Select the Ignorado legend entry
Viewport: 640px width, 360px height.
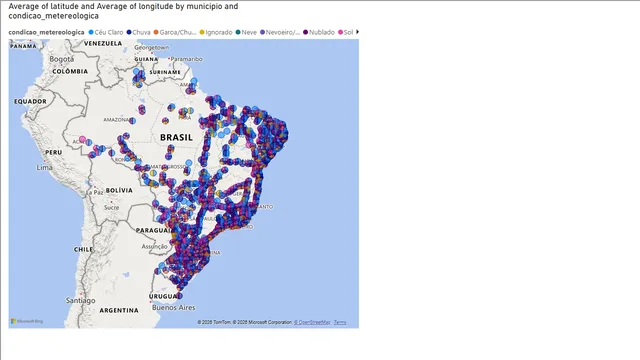(x=216, y=32)
